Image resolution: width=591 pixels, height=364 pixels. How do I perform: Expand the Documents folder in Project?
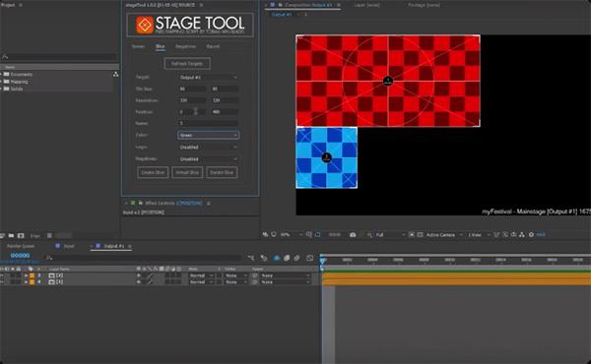[1, 74]
